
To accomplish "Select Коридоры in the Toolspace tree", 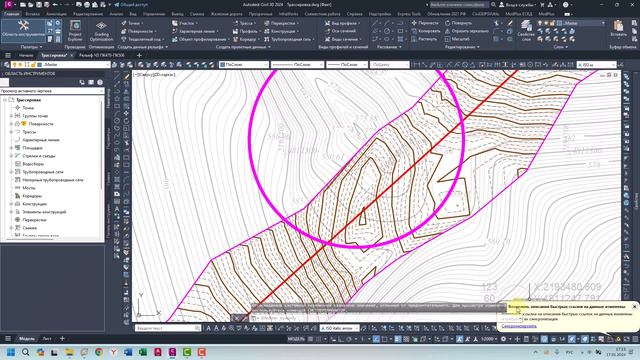I will (32, 196).
